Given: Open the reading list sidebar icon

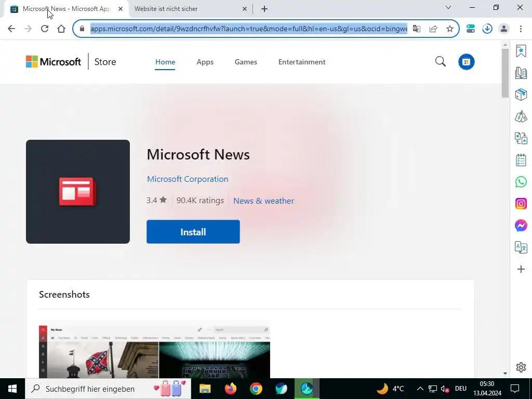Looking at the screenshot, I should tap(521, 73).
